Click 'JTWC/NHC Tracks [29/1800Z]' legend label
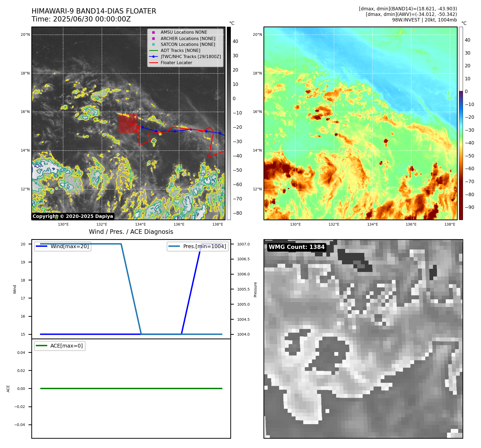 tap(191, 56)
